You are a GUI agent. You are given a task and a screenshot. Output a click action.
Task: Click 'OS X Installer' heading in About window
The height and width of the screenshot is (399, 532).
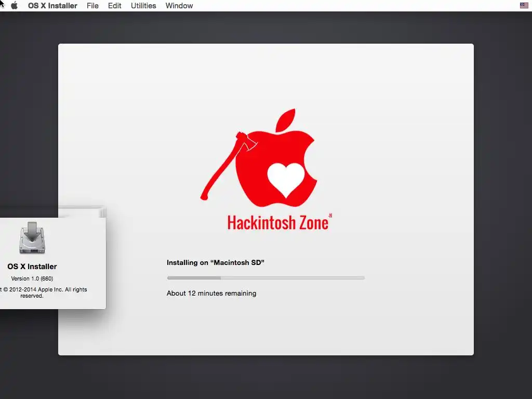point(32,267)
